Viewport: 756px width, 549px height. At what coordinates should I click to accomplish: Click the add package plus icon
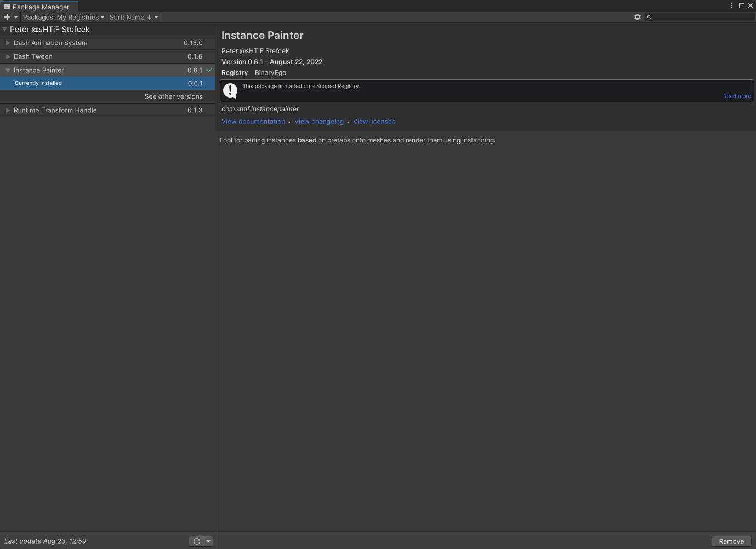(x=7, y=17)
